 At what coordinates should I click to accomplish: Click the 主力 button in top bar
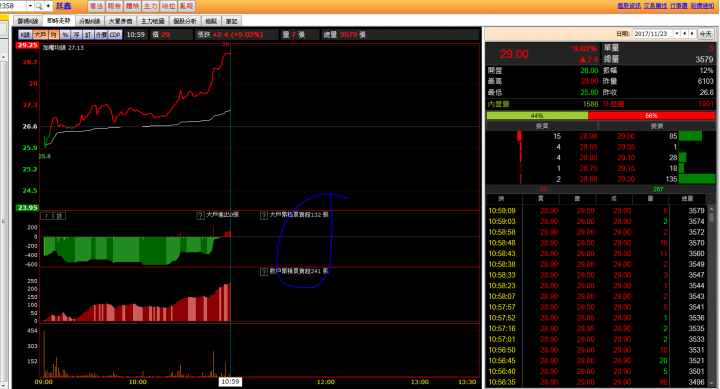click(150, 6)
